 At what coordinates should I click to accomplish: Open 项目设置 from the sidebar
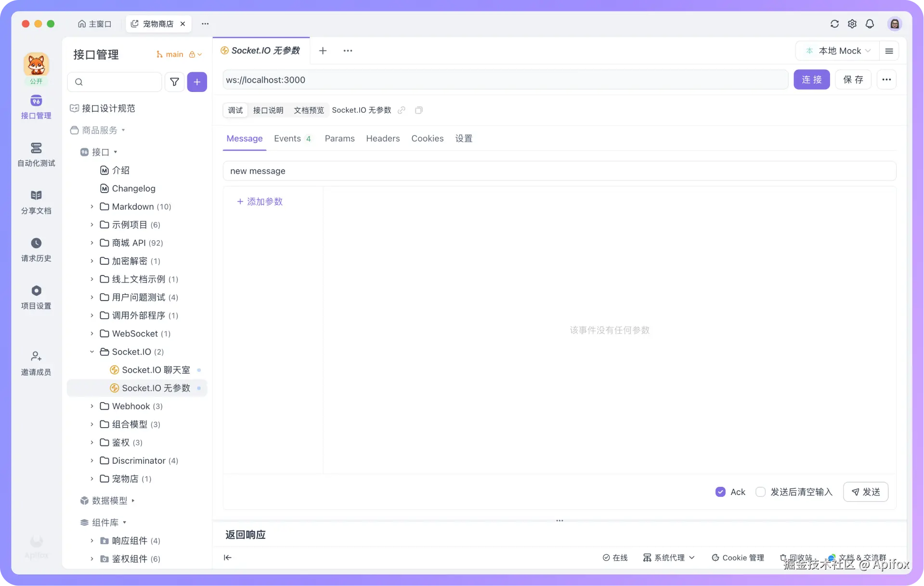coord(36,297)
